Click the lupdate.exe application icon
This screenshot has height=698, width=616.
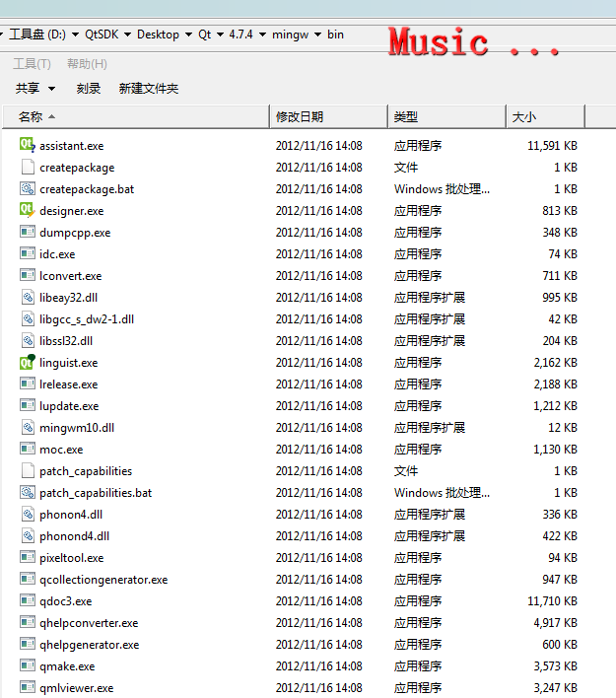point(28,405)
